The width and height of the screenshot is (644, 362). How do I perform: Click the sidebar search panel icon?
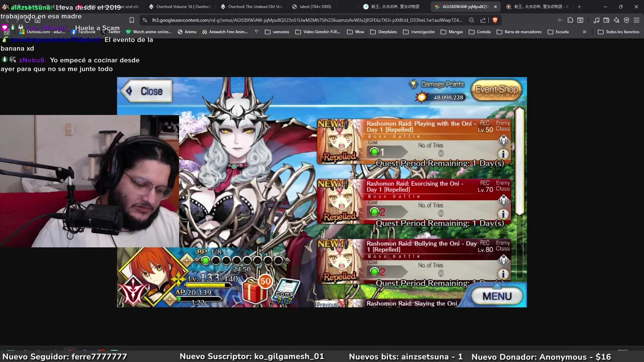pos(580,20)
